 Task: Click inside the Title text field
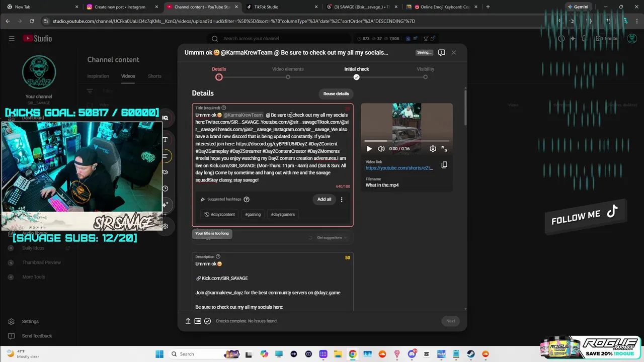click(272, 147)
